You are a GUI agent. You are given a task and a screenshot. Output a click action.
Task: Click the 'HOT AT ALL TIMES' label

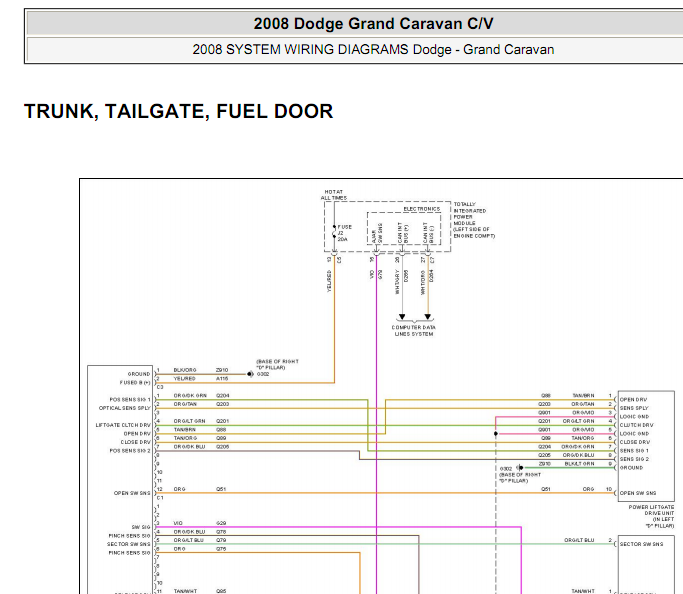point(334,195)
